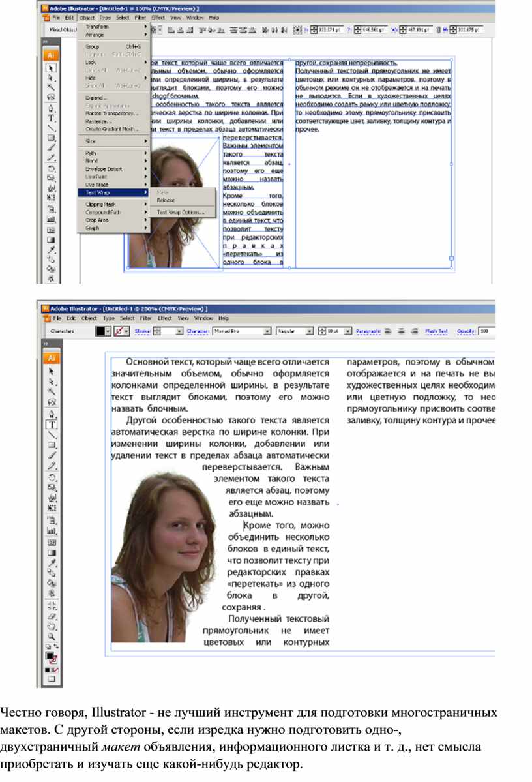This screenshot has width=532, height=782.
Task: Expand the stroke weight dropdown in the 200% window
Action: (x=179, y=331)
